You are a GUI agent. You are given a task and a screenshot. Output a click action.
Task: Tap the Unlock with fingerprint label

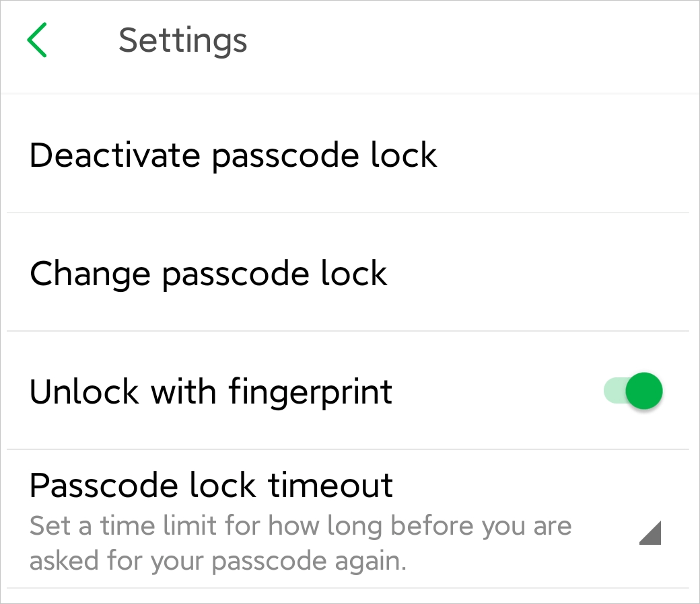(x=211, y=391)
